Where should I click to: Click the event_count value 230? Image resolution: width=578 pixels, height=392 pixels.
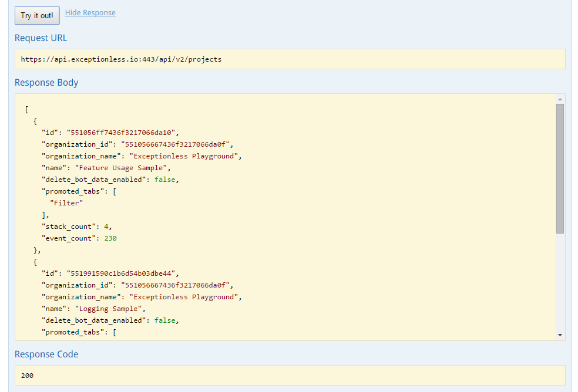(110, 238)
